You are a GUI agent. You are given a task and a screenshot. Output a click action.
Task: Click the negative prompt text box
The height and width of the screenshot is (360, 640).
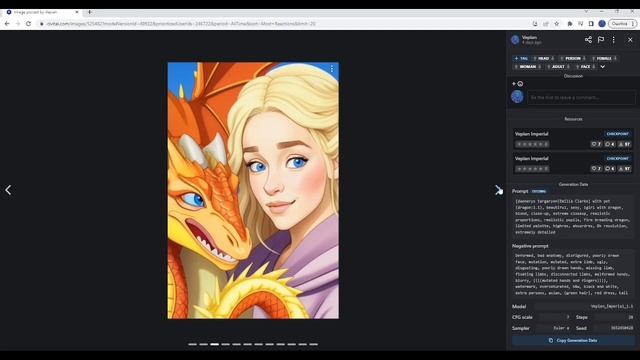pyautogui.click(x=573, y=274)
